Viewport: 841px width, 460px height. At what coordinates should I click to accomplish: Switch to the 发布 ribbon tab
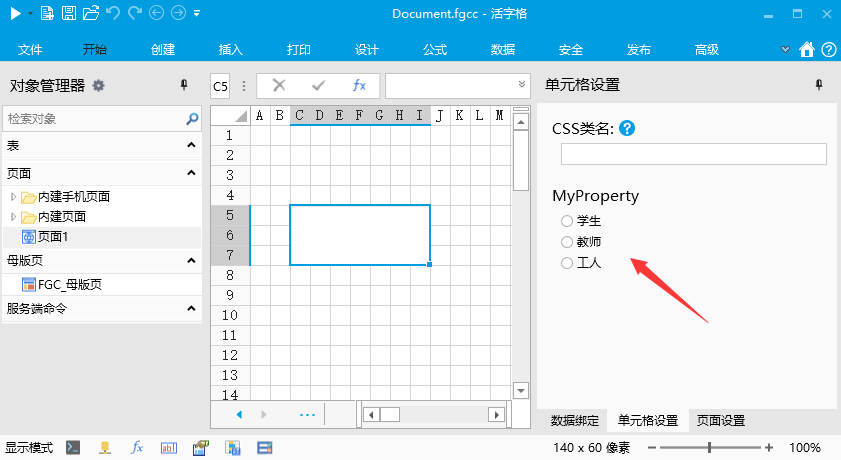coord(639,49)
